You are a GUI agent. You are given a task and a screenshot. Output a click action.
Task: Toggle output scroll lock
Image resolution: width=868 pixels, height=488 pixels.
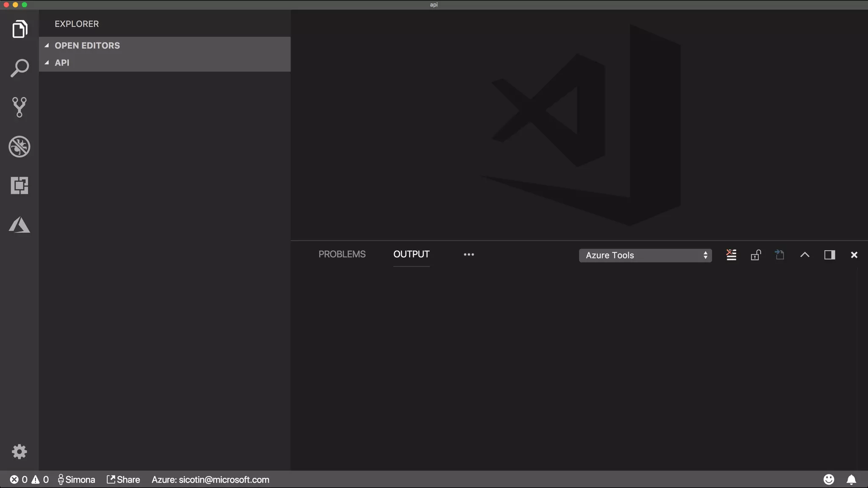click(756, 255)
